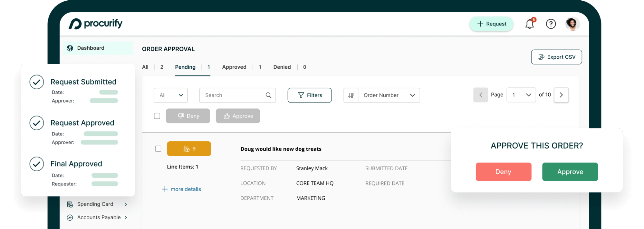Open the Order Number sort dropdown
This screenshot has height=229, width=644.
tap(389, 95)
